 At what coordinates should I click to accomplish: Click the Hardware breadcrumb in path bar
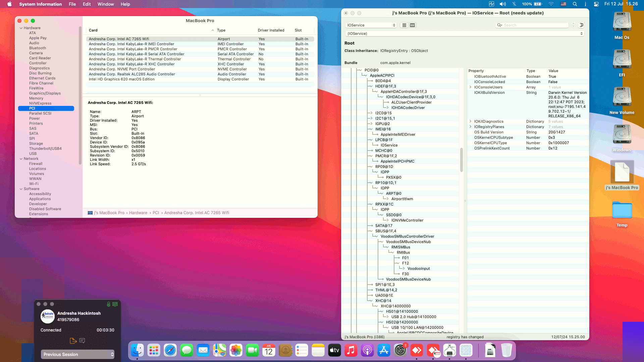[138, 213]
